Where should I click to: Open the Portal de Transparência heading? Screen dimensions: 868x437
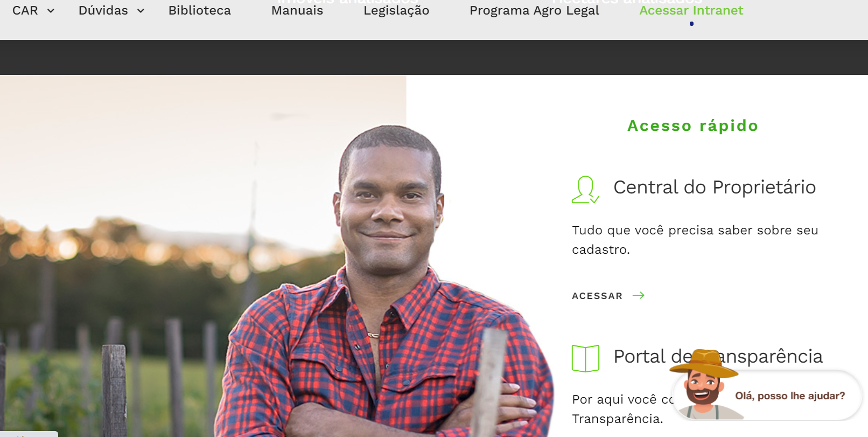718,357
